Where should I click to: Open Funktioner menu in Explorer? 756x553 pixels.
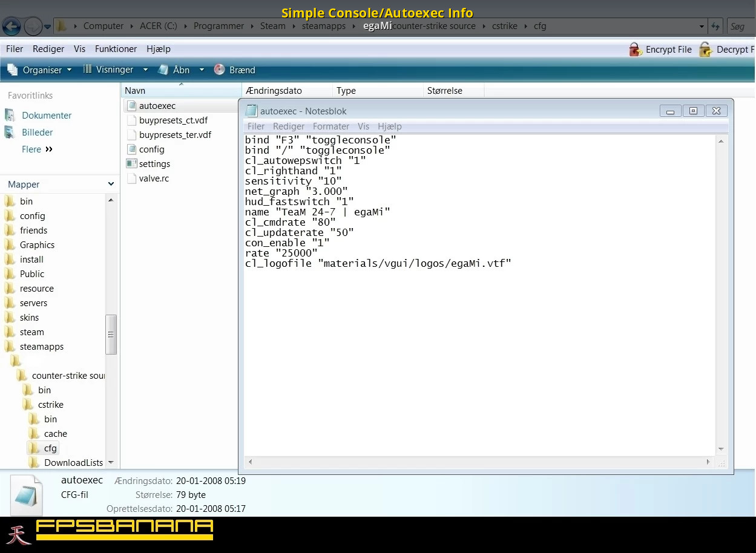pyautogui.click(x=116, y=49)
